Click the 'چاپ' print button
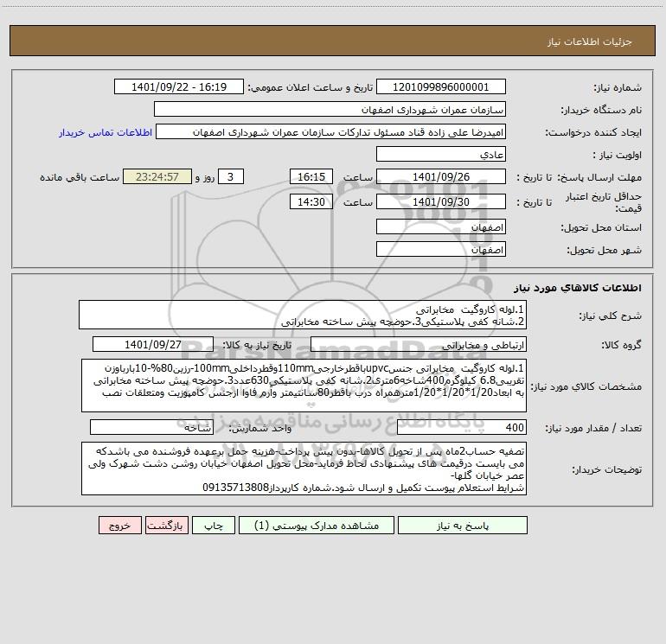This screenshot has width=666, height=644. click(214, 525)
